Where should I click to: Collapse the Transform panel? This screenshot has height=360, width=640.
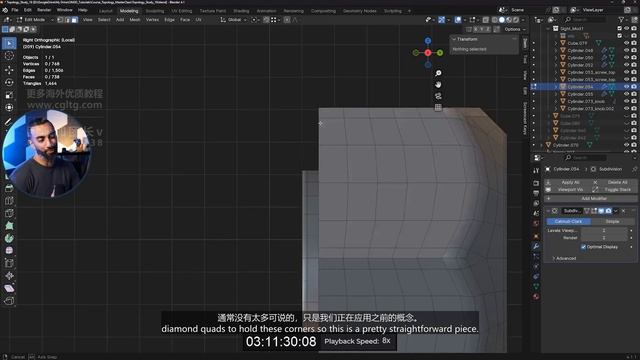pyautogui.click(x=454, y=39)
